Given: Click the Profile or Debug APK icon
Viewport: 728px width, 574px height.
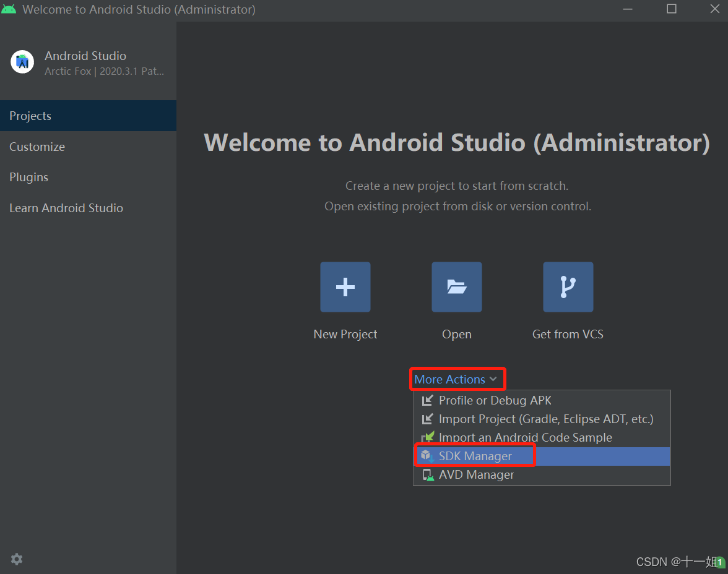Looking at the screenshot, I should (x=428, y=400).
